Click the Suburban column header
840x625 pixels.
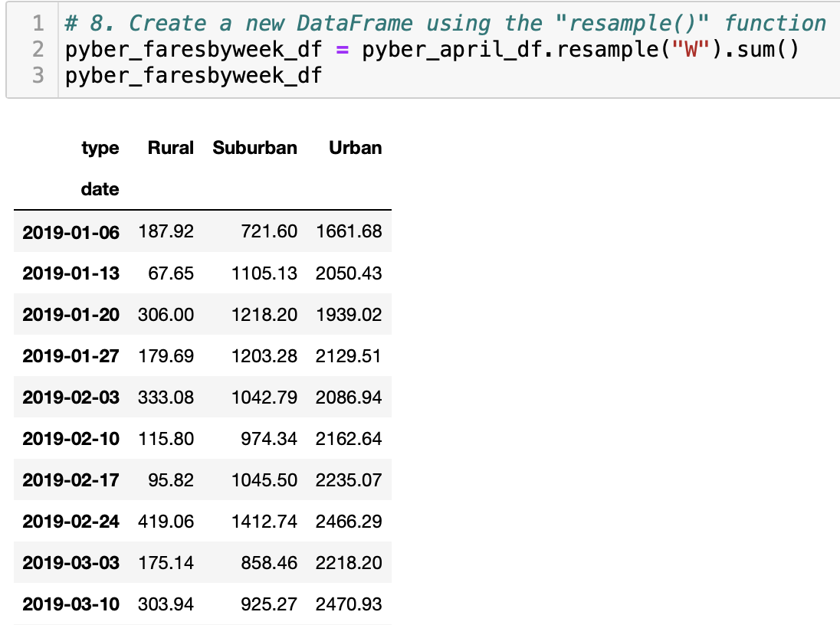pos(254,148)
